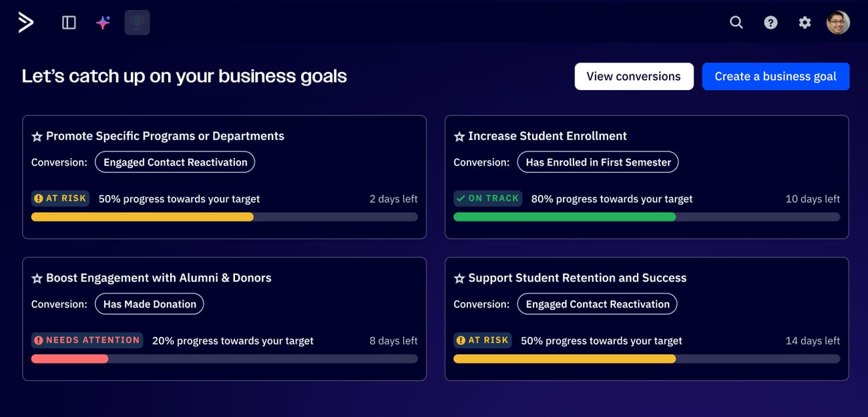Click the Increase Student Enrollment progress bar
The height and width of the screenshot is (417, 868).
[646, 217]
